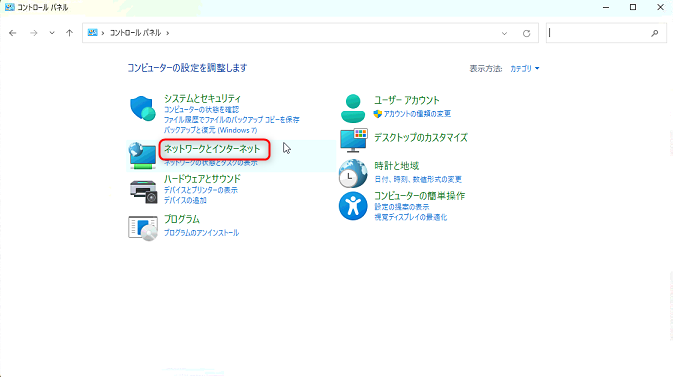The height and width of the screenshot is (377, 673).
Task: Open the カテゴリ view-by dropdown
Action: click(524, 69)
